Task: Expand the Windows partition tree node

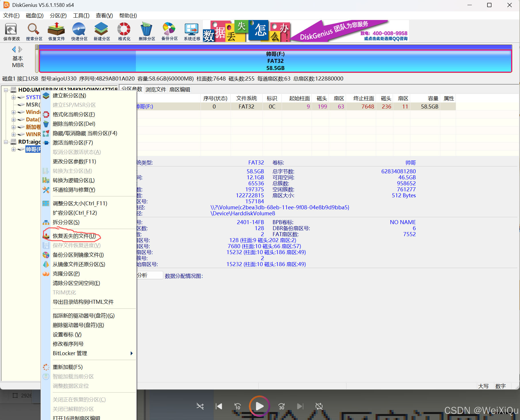Action: click(13, 112)
